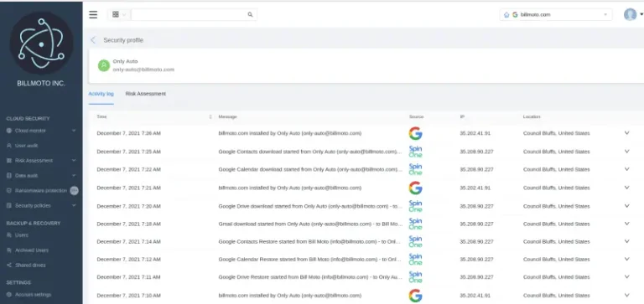644x304 pixels.
Task: Open the grid apps selector icon
Action: 116,15
